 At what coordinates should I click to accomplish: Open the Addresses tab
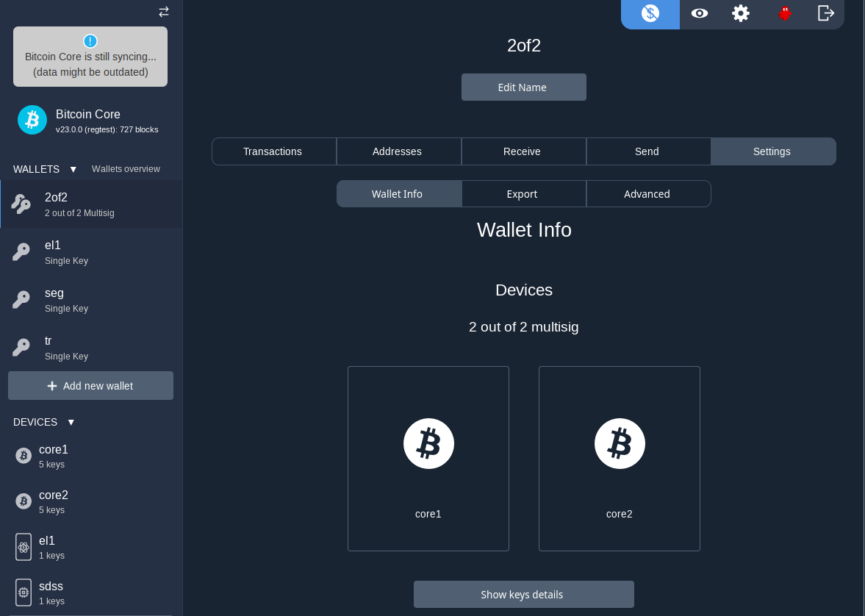click(x=399, y=151)
